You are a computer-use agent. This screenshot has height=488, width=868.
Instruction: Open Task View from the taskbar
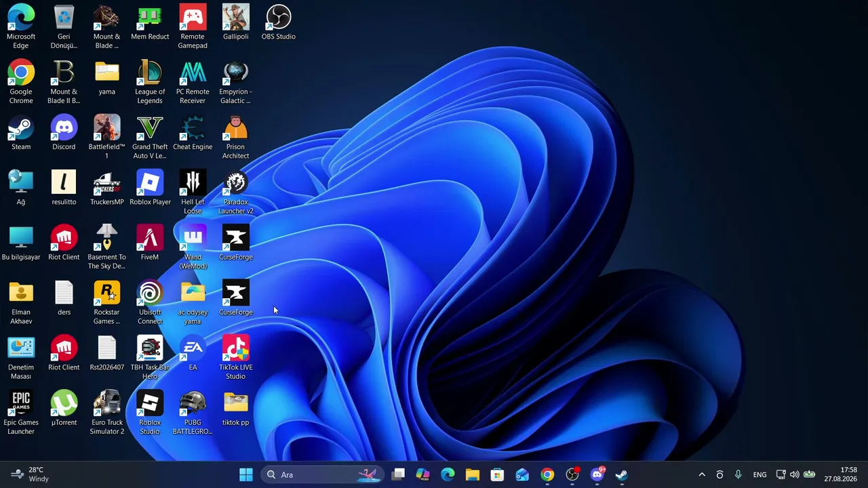click(398, 474)
